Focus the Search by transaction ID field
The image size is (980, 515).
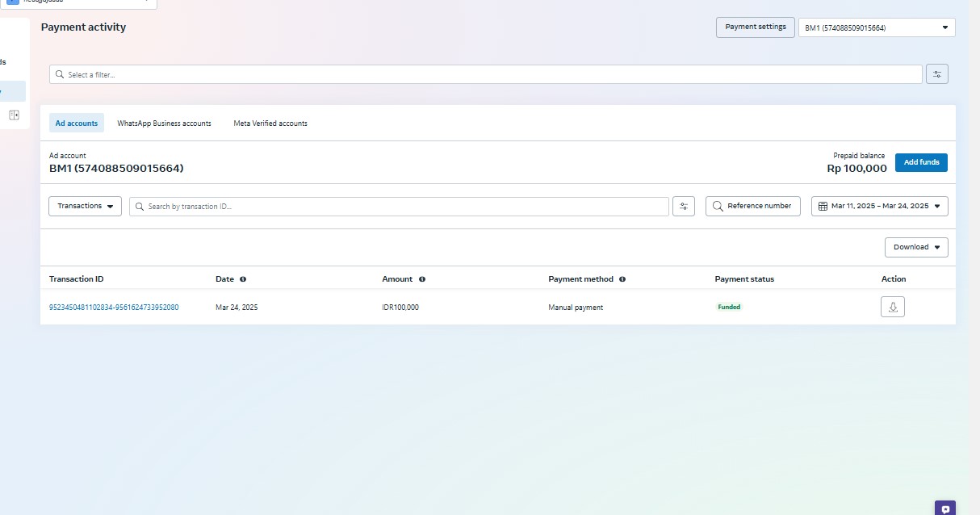404,207
